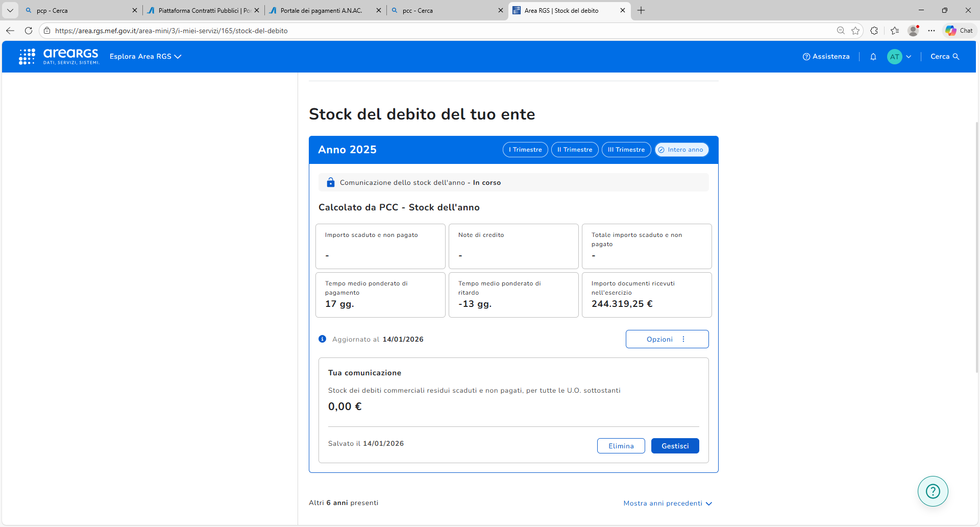Select the III Trimestre period
980x527 pixels.
[x=626, y=150]
